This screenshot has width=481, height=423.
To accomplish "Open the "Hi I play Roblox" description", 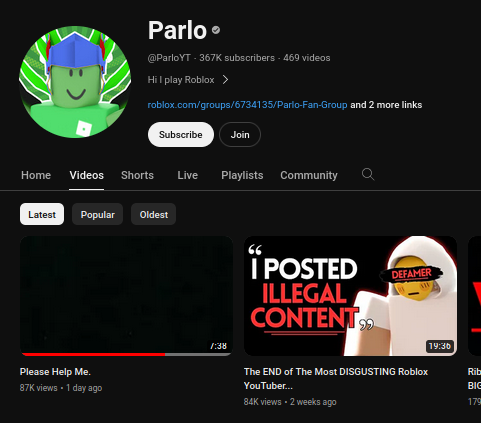I will coord(181,80).
